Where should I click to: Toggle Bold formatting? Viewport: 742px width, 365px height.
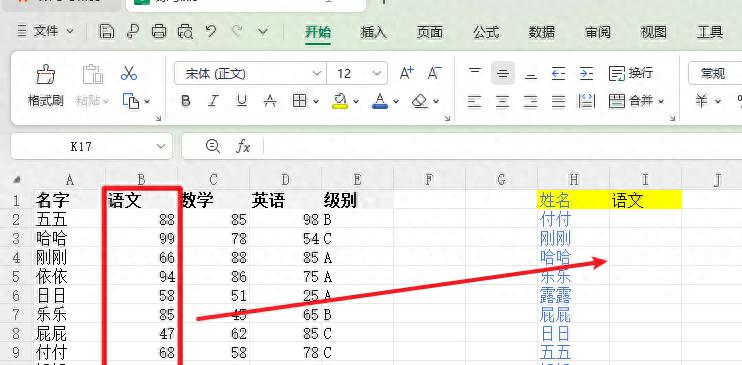click(x=186, y=101)
